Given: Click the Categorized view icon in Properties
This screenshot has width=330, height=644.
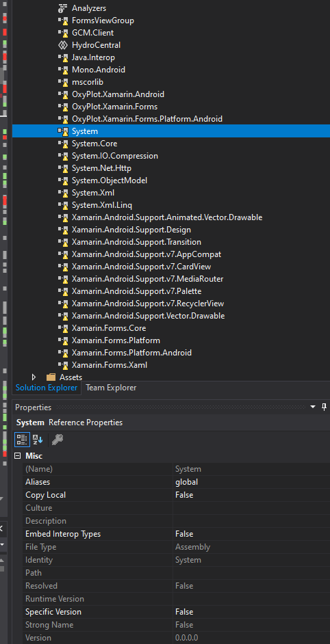Looking at the screenshot, I should 22,440.
